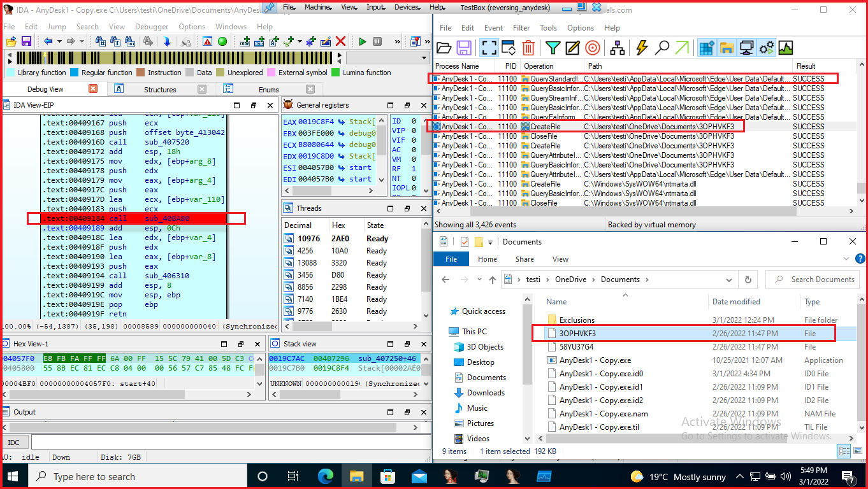
Task: Click OneDrive in Explorer address breadcrumb
Action: coord(569,280)
